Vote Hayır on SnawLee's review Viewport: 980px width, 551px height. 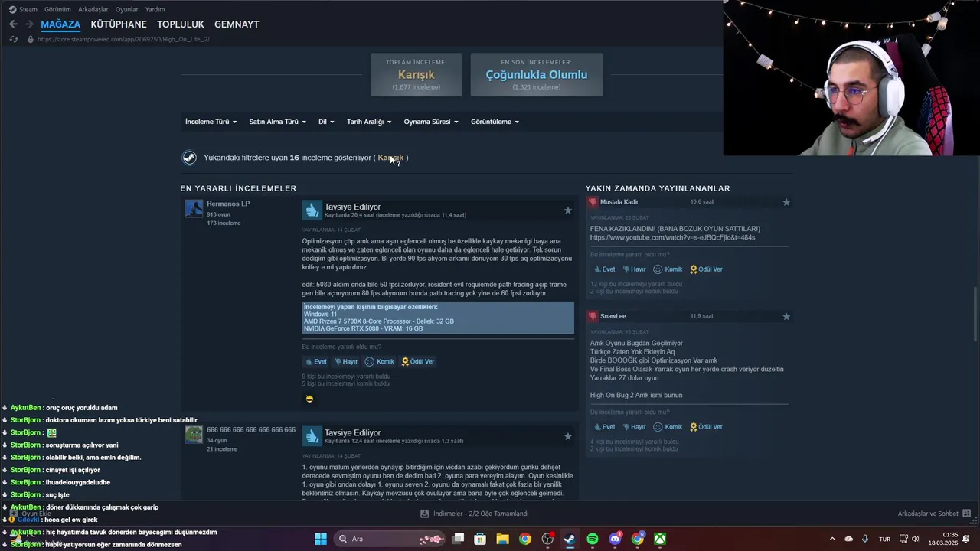[x=635, y=427]
